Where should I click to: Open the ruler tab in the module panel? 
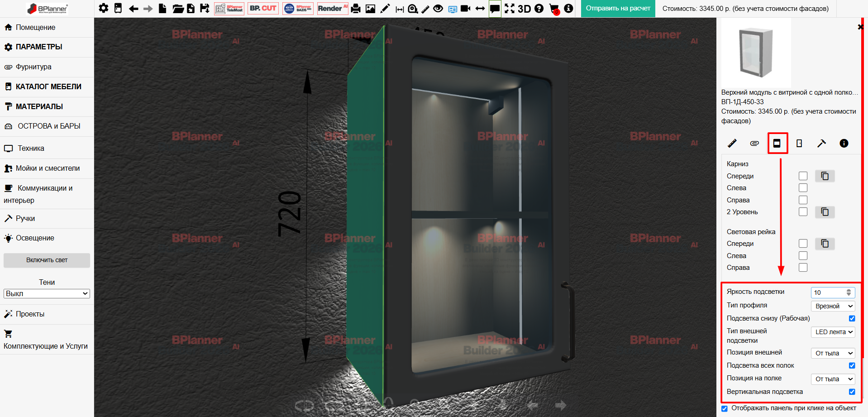point(732,144)
